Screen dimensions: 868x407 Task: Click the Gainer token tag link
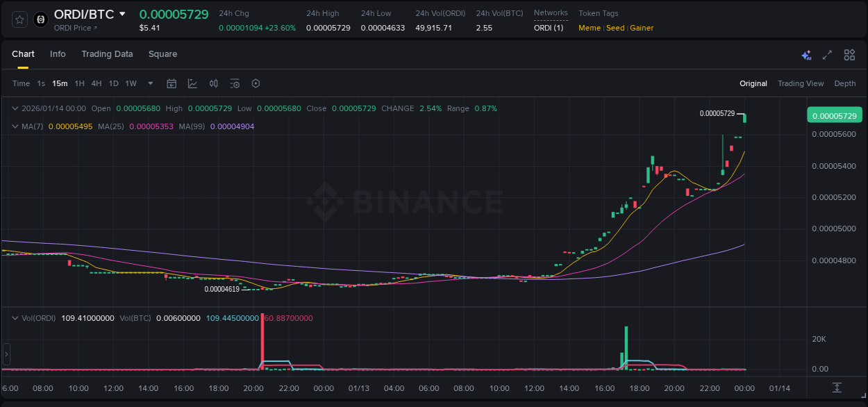641,28
